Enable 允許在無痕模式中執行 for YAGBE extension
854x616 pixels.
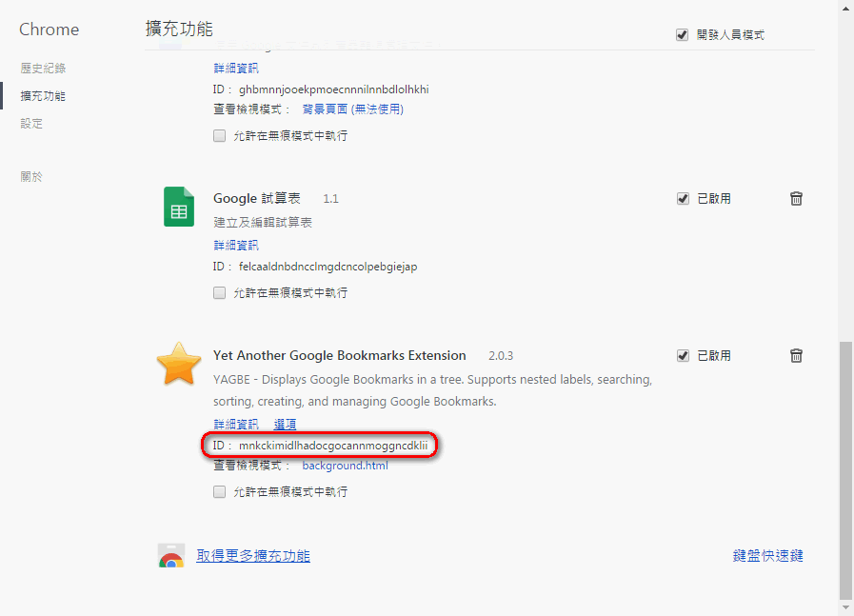click(x=220, y=492)
